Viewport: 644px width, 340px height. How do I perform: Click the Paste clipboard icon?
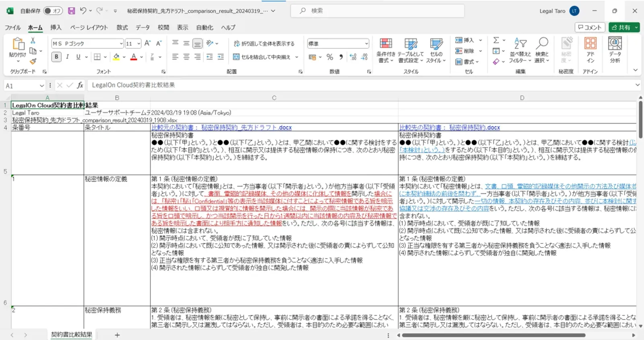point(18,44)
